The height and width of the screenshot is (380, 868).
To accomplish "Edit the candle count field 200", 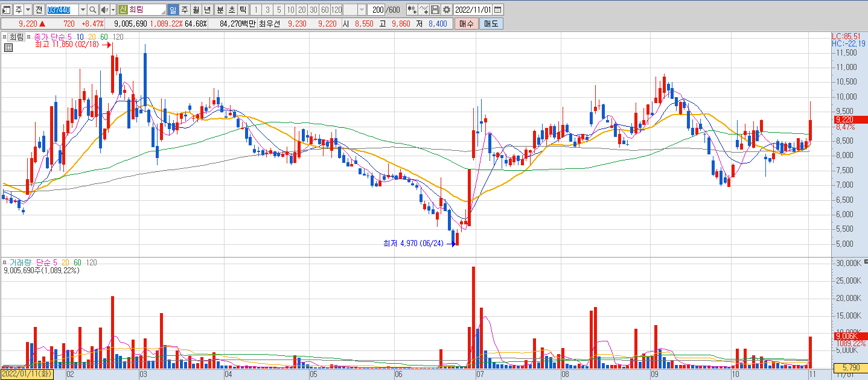I will tap(377, 10).
